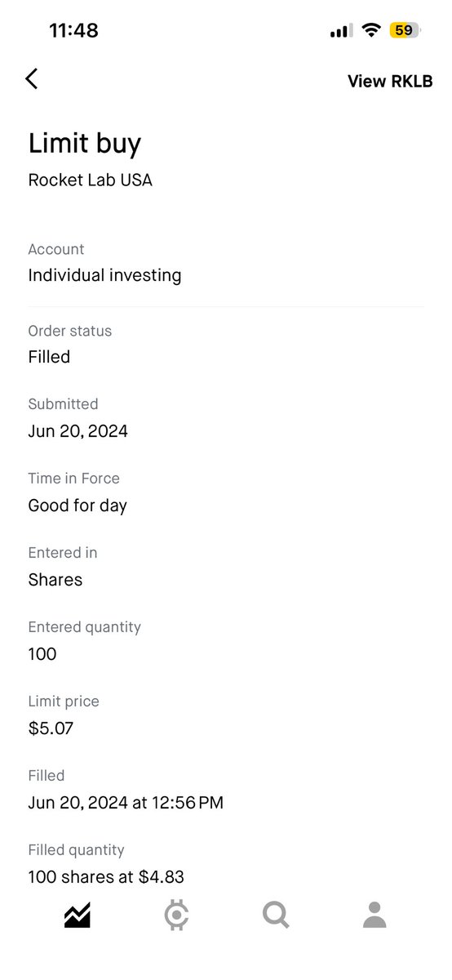This screenshot has height=980, width=452.
Task: Tap the limit price $5.07
Action: click(51, 728)
